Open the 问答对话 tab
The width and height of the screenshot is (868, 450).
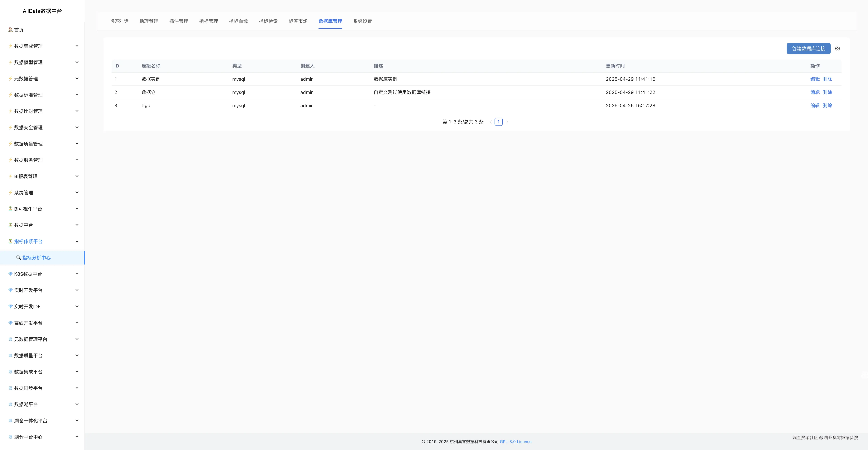[x=119, y=21]
